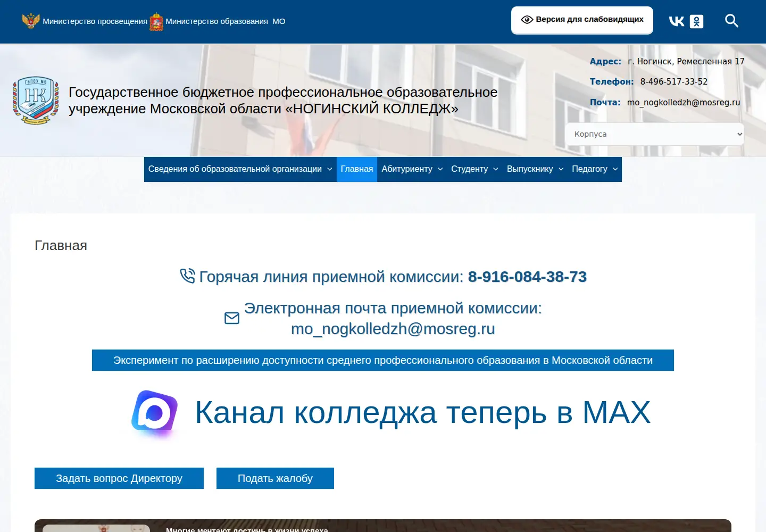Go to the Главная menu tab
766x532 pixels.
[x=357, y=169]
